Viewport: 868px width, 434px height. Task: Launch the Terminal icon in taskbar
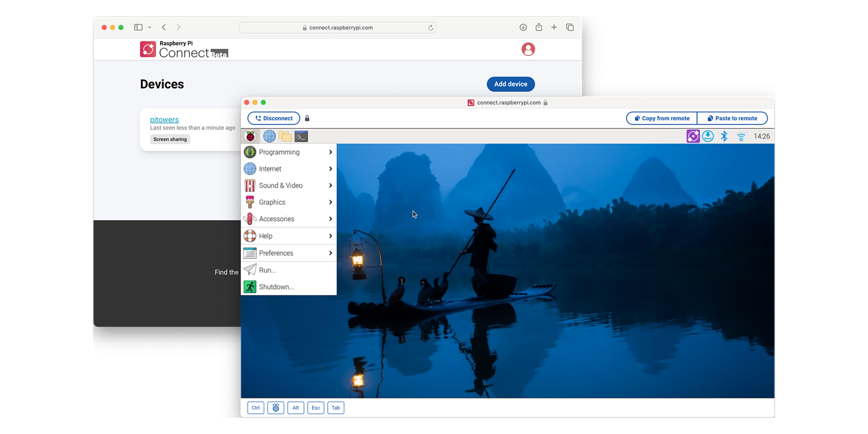click(301, 136)
